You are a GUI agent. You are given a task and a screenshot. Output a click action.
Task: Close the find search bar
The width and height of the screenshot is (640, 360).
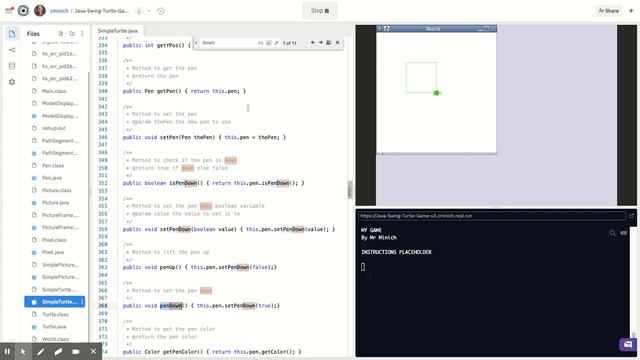[338, 42]
